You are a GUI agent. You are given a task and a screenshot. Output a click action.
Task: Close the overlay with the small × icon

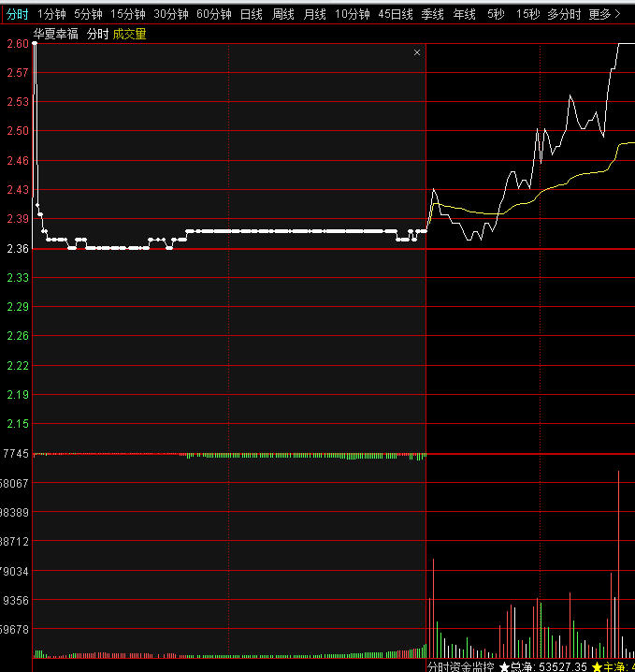(417, 53)
